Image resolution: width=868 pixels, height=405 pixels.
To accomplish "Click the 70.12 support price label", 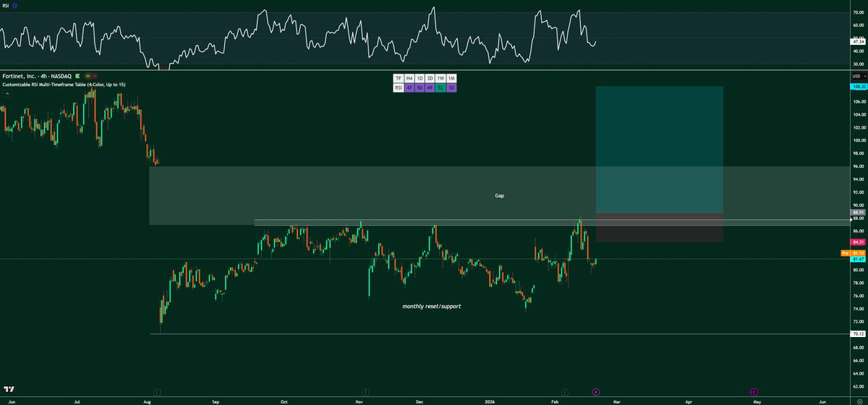I will tap(859, 334).
